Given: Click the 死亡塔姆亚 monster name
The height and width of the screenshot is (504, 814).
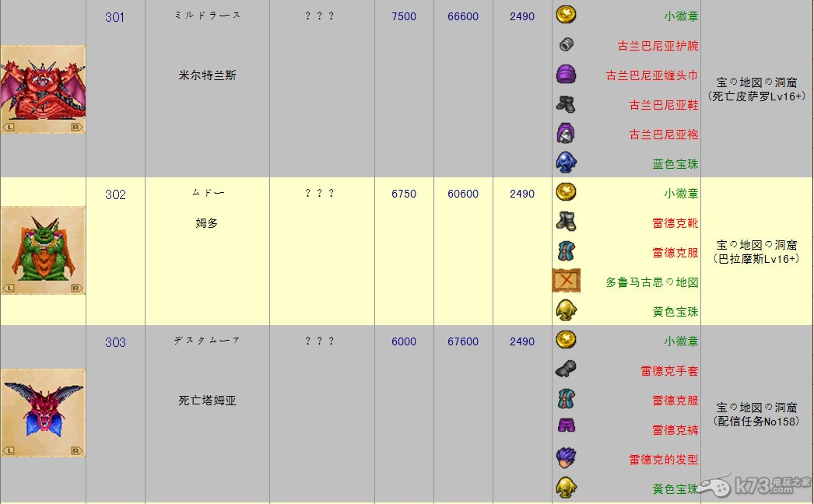Looking at the screenshot, I should coord(207,401).
